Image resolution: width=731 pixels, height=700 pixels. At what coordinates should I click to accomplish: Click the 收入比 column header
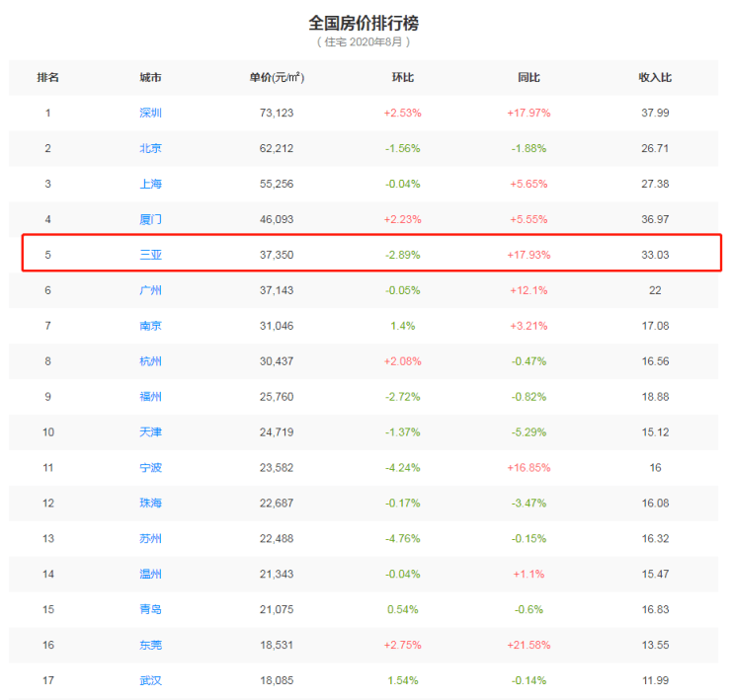(x=655, y=77)
